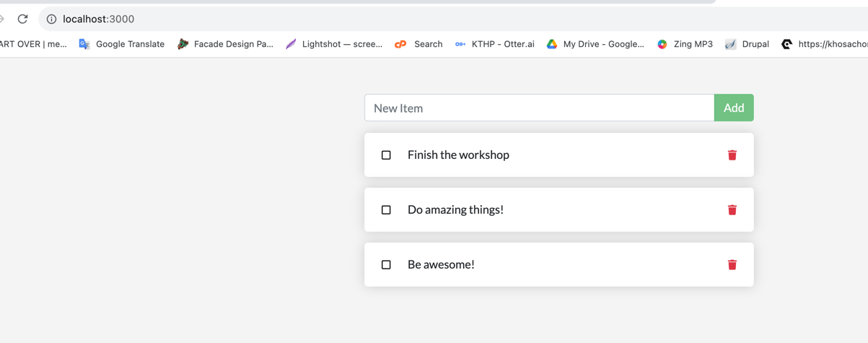Viewport: 868px width, 343px height.
Task: Delete the 'Finish the workshop' item
Action: 732,155
